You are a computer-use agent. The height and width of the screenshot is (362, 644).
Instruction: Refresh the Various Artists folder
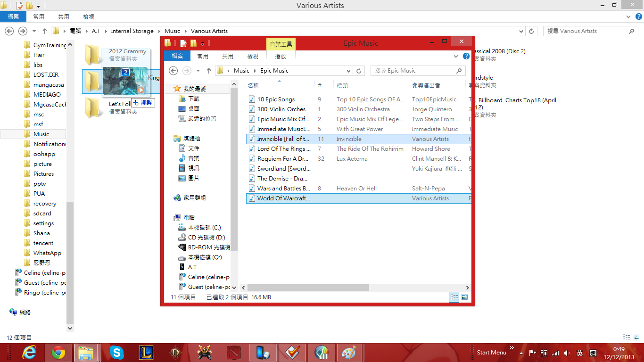pyautogui.click(x=532, y=31)
